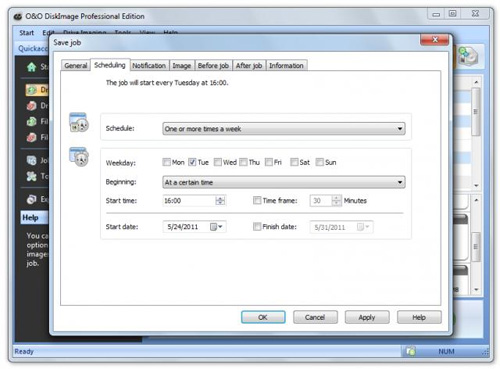Click the green home icon in the sidebar
Image resolution: width=500 pixels, height=369 pixels.
[32, 67]
